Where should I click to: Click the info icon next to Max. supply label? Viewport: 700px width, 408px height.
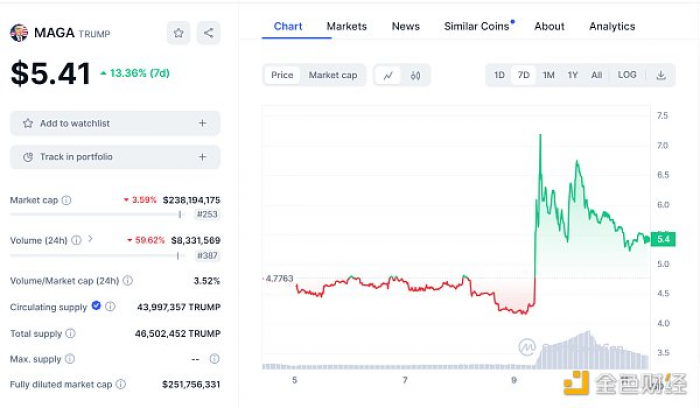click(x=70, y=359)
